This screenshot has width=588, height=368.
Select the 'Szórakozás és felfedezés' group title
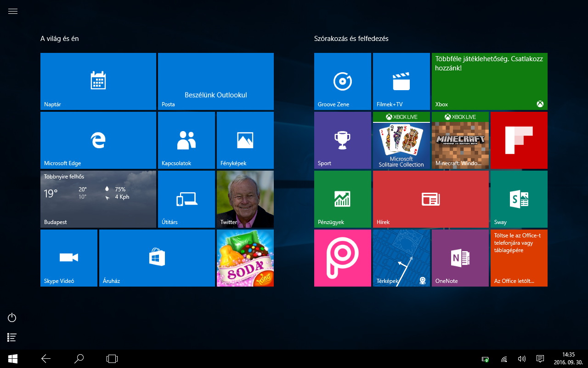click(x=351, y=39)
